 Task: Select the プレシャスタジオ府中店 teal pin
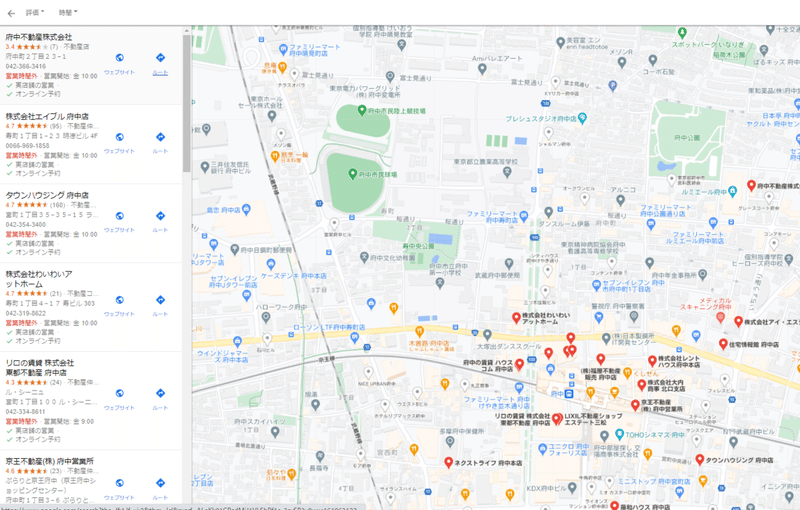point(583,119)
